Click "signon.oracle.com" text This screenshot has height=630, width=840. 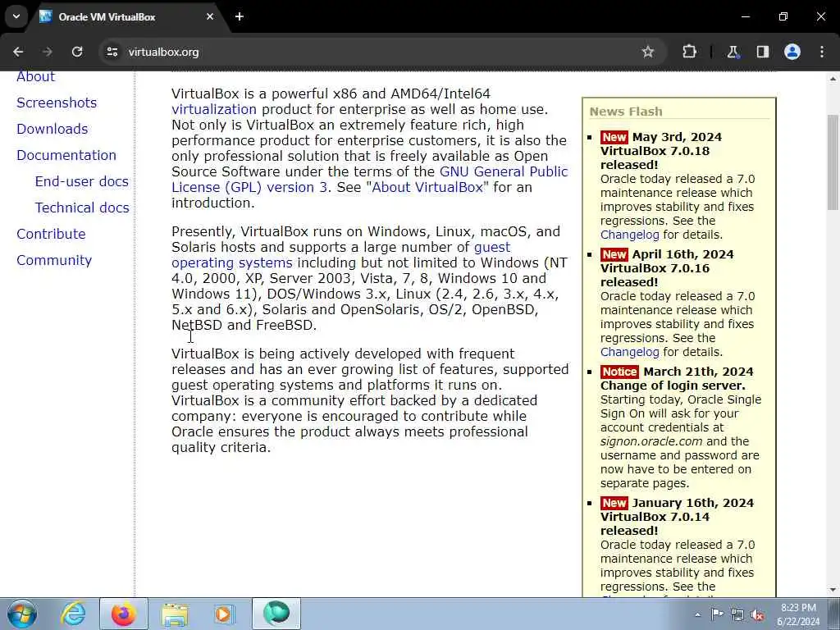pos(651,441)
